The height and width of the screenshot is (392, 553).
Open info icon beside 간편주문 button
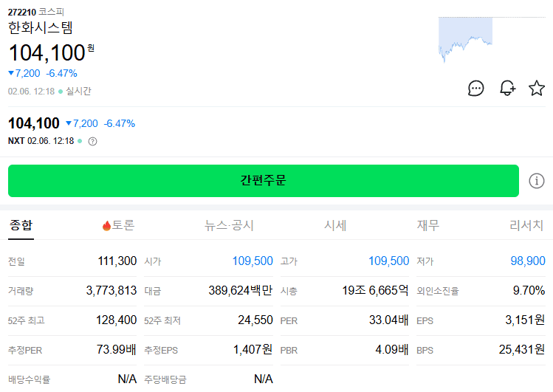[537, 181]
